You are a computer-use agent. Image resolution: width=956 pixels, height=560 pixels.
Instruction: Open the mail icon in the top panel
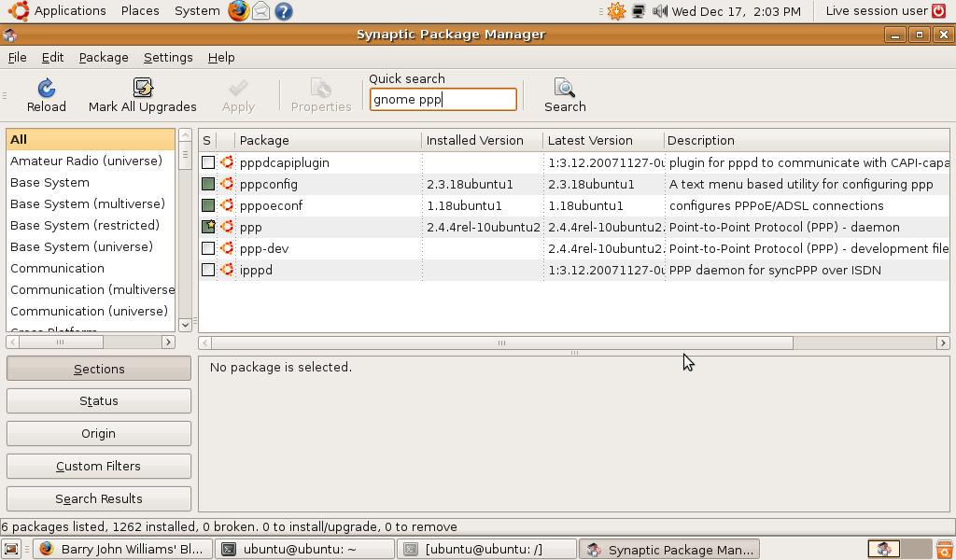coord(261,11)
